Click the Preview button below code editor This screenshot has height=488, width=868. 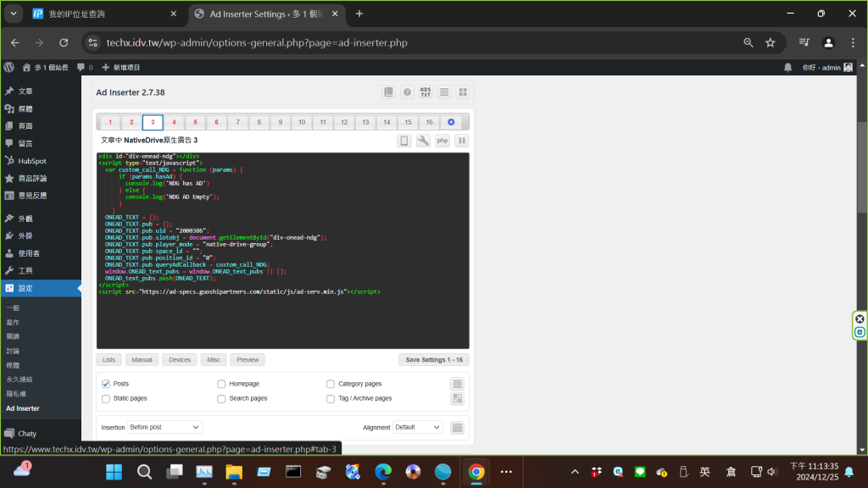coord(248,360)
